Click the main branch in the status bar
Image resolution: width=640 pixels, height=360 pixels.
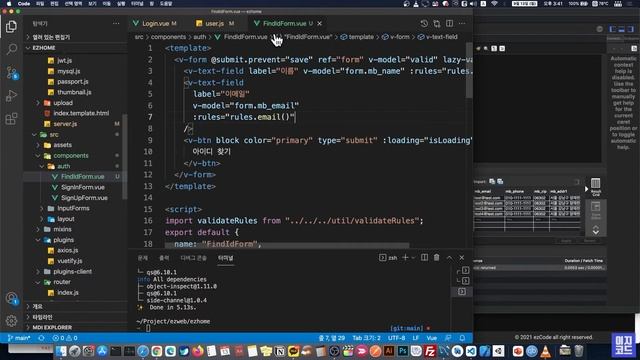click(x=19, y=338)
